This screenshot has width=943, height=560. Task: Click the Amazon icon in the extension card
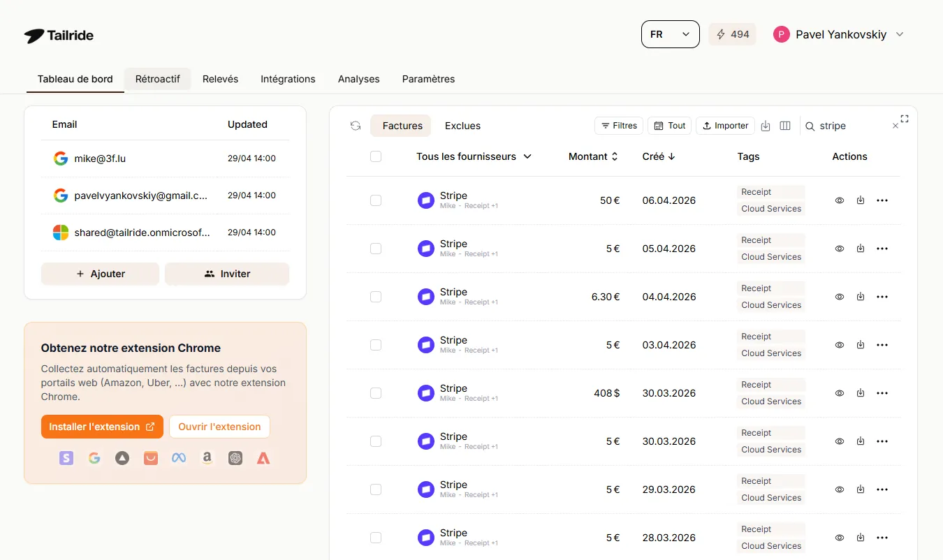pos(207,457)
